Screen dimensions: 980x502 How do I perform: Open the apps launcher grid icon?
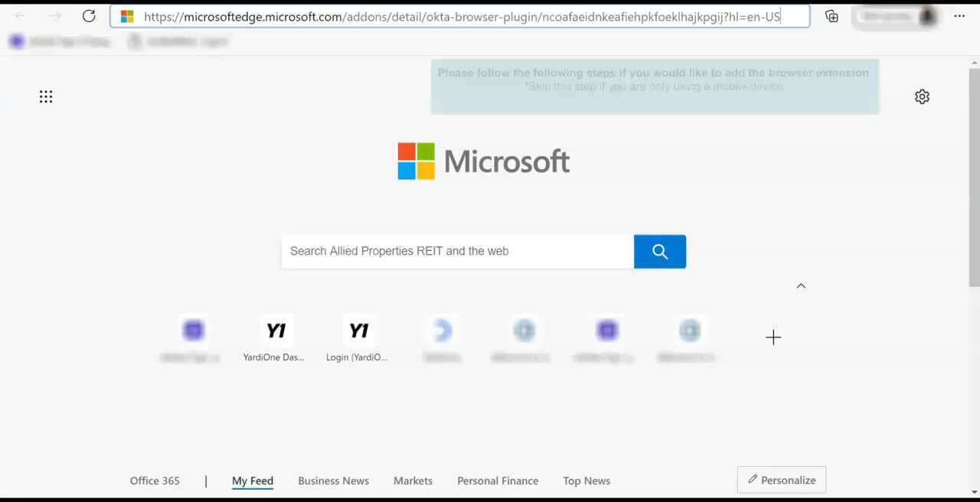coord(46,96)
